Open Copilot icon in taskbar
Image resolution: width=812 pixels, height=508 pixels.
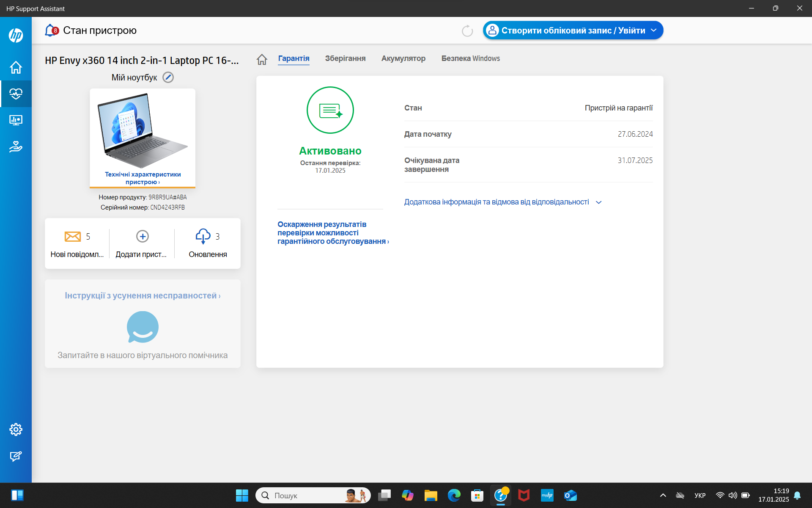click(408, 495)
